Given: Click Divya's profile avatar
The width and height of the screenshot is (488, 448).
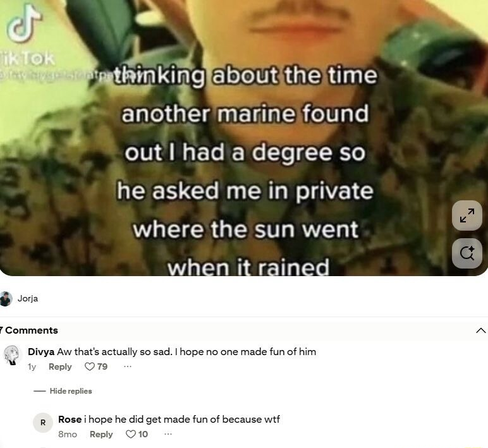Looking at the screenshot, I should click(x=11, y=355).
